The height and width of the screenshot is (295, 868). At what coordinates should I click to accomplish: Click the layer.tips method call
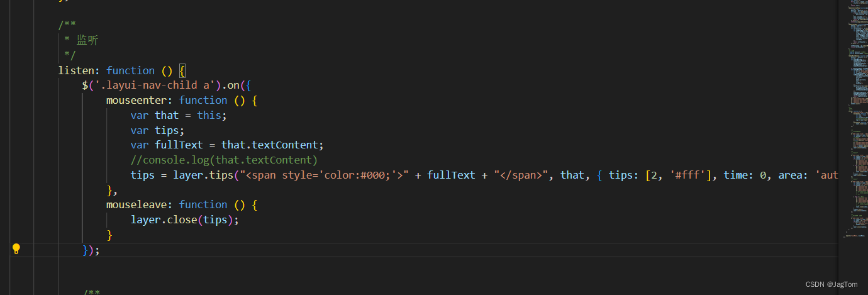point(203,175)
